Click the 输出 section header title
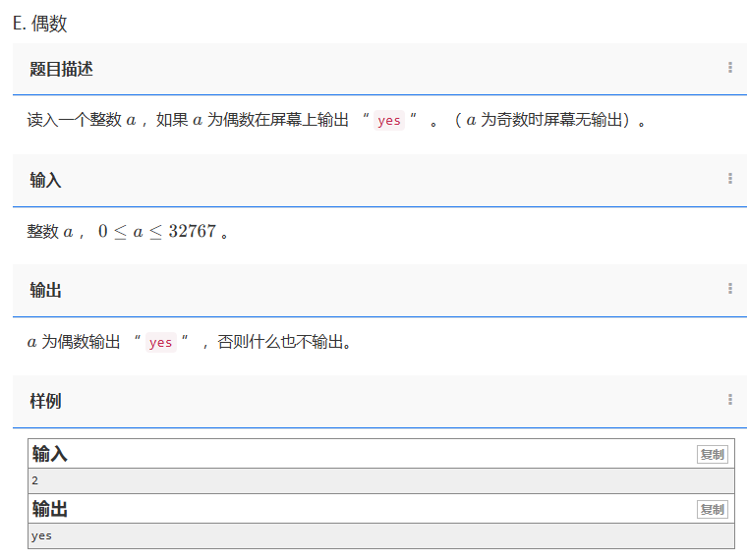 (x=45, y=290)
